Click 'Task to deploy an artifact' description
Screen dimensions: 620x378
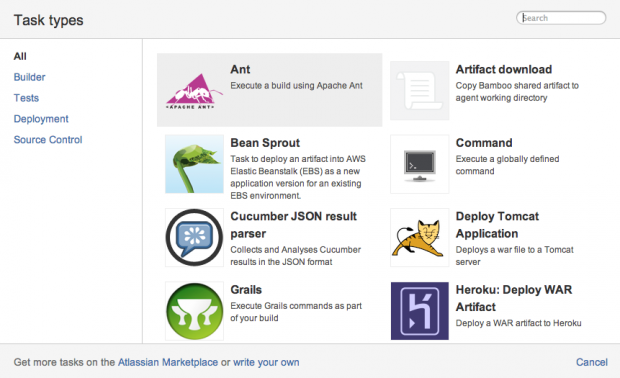tap(298, 178)
